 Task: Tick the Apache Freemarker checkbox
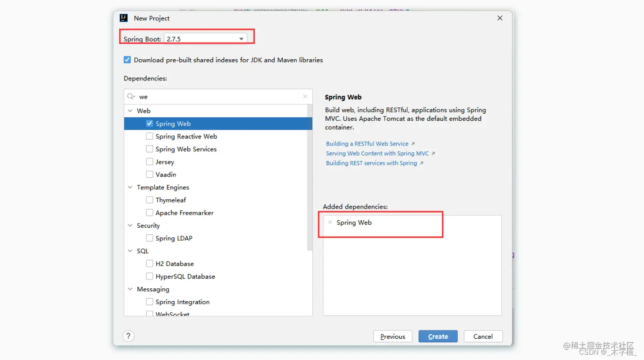click(x=150, y=213)
